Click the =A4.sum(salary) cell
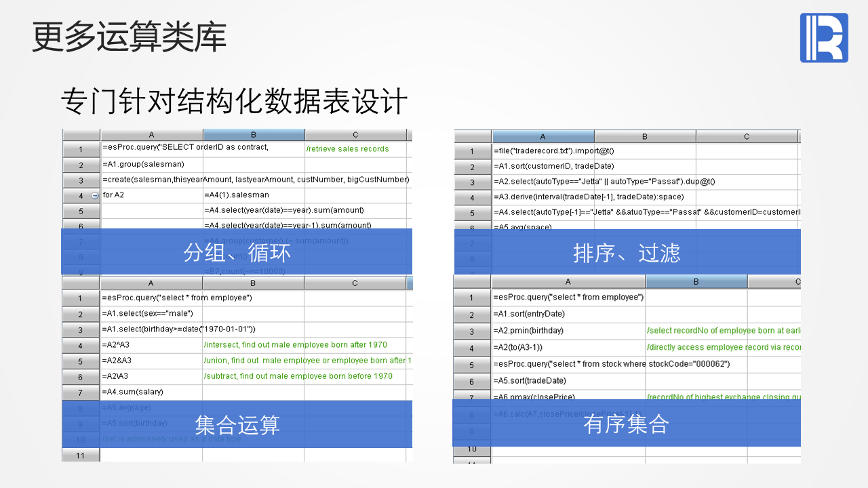Image resolution: width=868 pixels, height=488 pixels. pyautogui.click(x=151, y=392)
